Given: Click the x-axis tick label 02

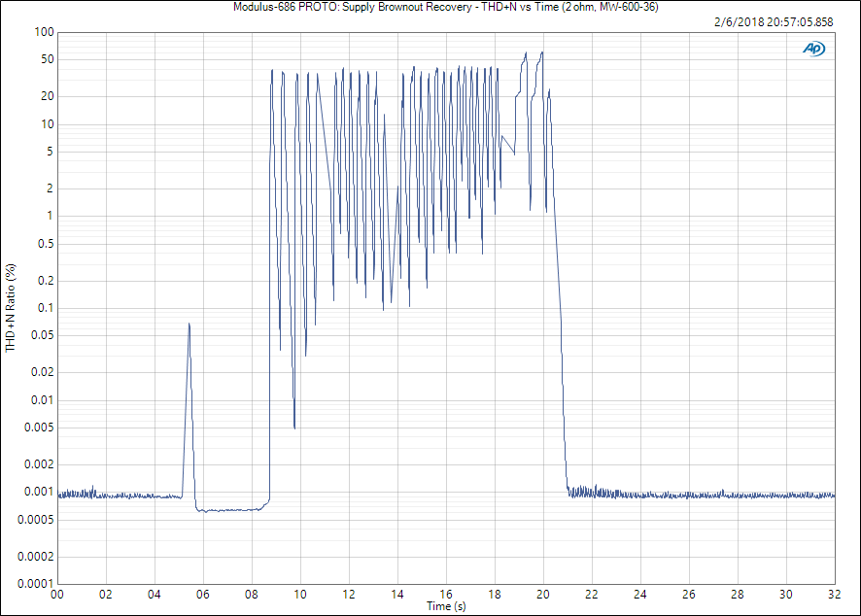Looking at the screenshot, I should 105,595.
